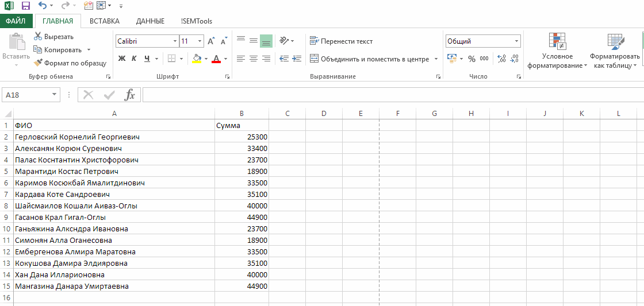644x306 pixels.
Task: Open the ФАЙЛ tab
Action: pyautogui.click(x=16, y=21)
